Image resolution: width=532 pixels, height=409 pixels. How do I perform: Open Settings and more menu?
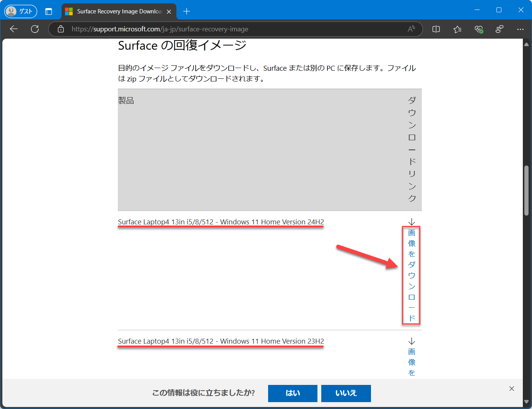pos(520,29)
